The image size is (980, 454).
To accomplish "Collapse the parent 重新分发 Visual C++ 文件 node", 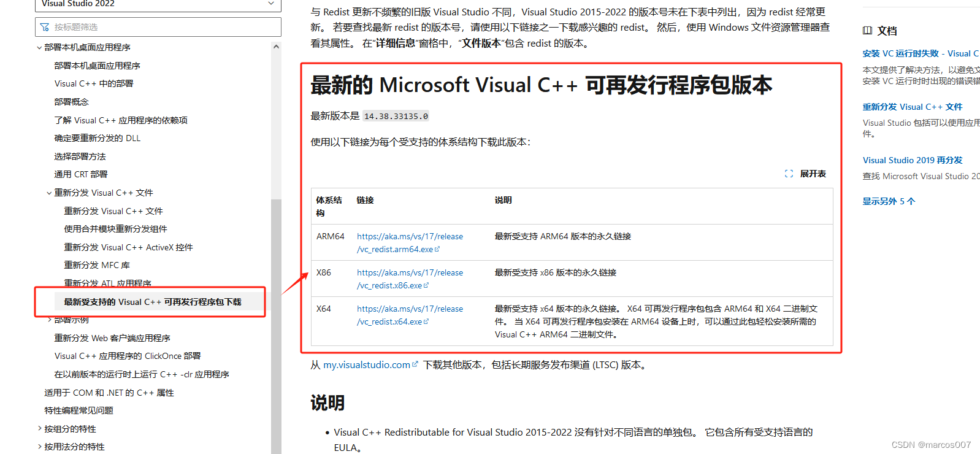I will click(x=49, y=193).
